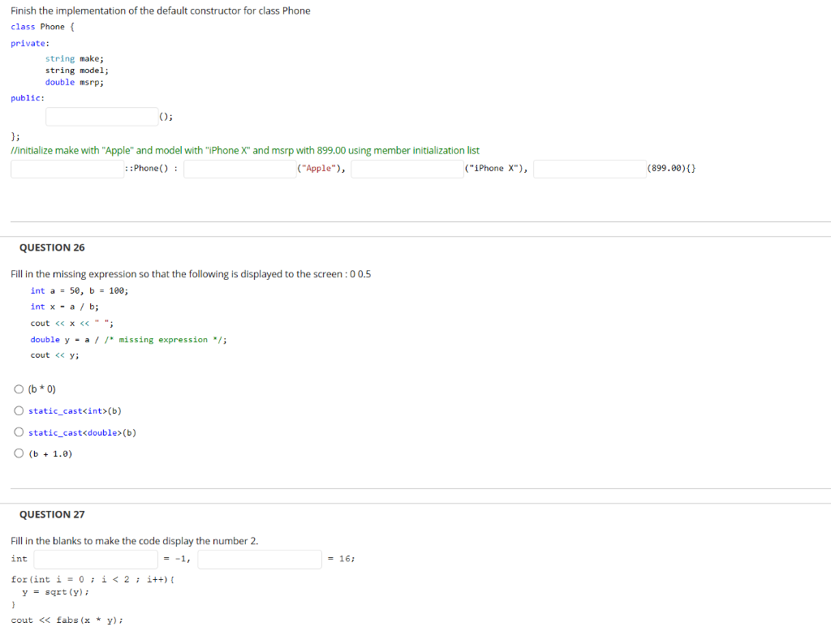Click the constructor name blank inside class Phone
The height and width of the screenshot is (644, 831).
(101, 116)
